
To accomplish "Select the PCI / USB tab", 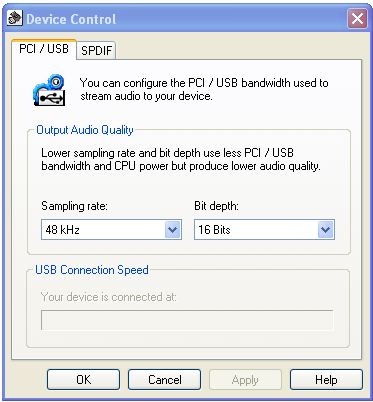I will (x=44, y=49).
